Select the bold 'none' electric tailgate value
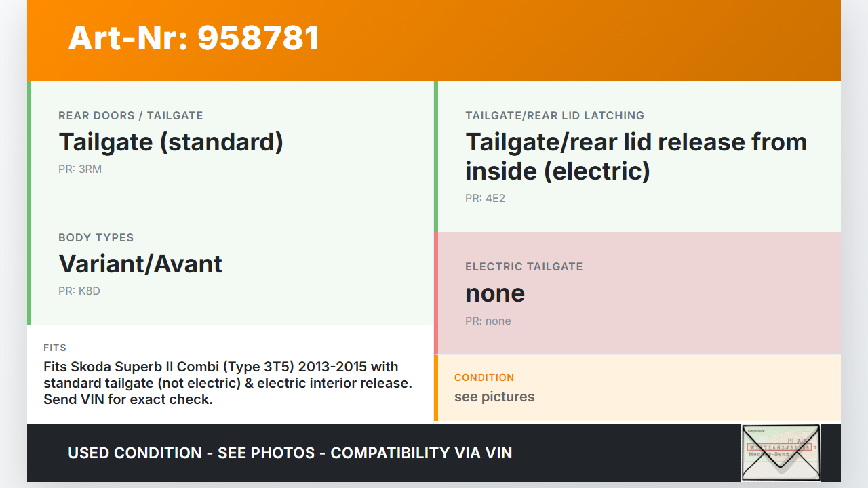This screenshot has height=488, width=868. point(495,293)
